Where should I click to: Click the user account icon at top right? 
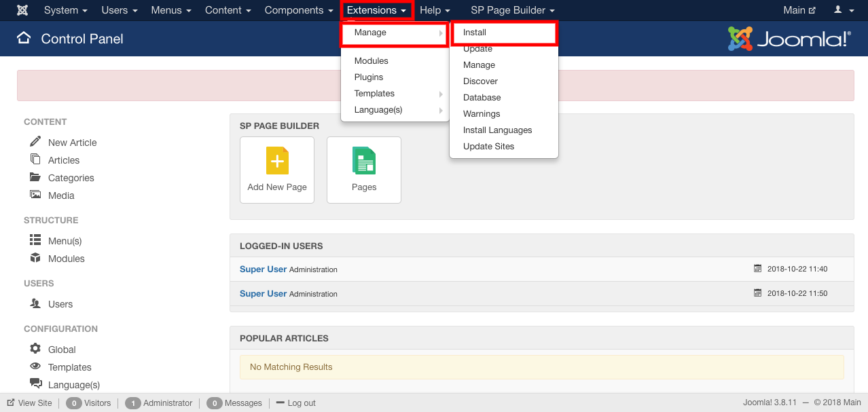click(837, 10)
